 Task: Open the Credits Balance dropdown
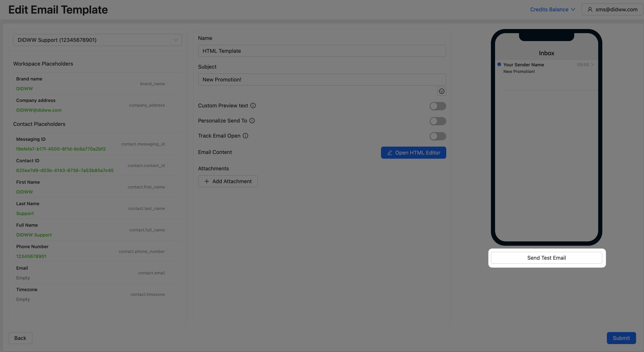pyautogui.click(x=553, y=9)
